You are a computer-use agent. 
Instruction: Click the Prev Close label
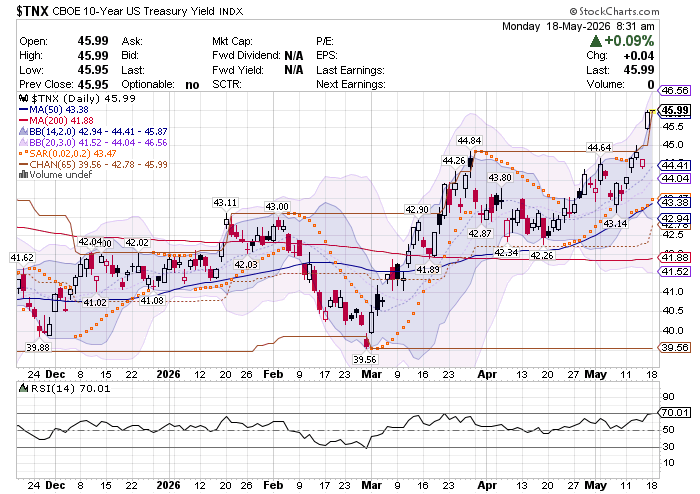pos(46,84)
